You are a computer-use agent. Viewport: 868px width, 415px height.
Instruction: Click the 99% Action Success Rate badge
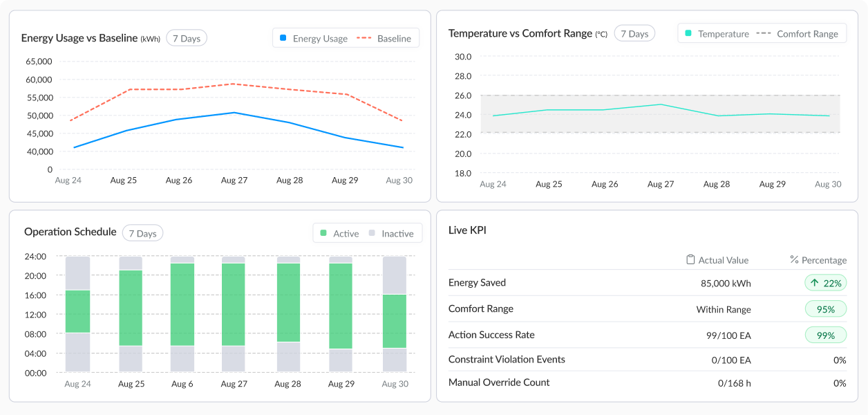point(825,335)
